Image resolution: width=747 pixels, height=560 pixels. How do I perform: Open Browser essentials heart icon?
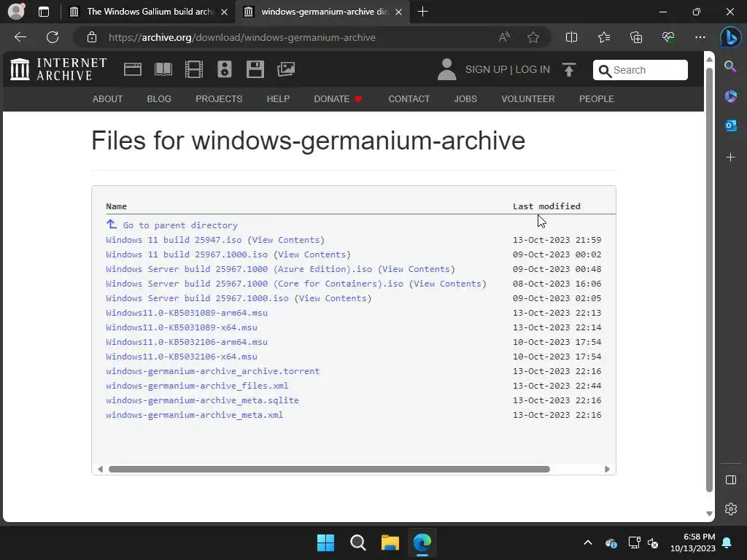pyautogui.click(x=668, y=37)
